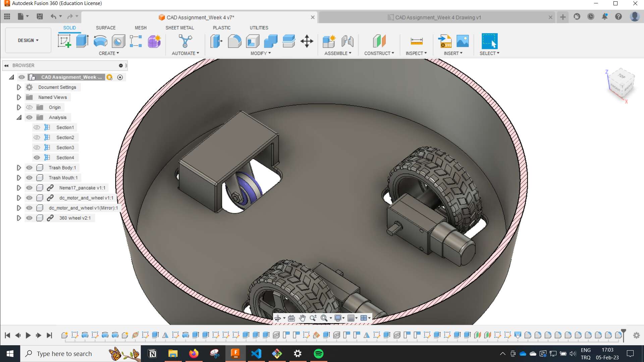Select the Create Sketch tool
The height and width of the screenshot is (362, 644).
(x=64, y=41)
